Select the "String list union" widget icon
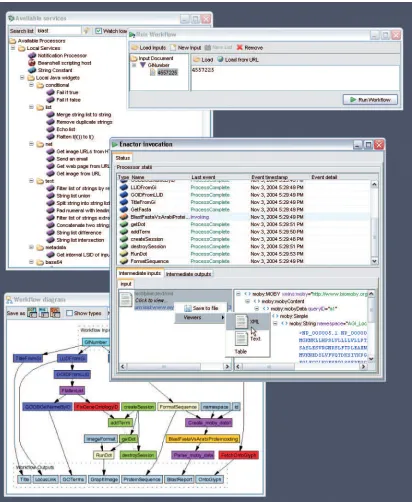The image size is (412, 502). pyautogui.click(x=51, y=196)
